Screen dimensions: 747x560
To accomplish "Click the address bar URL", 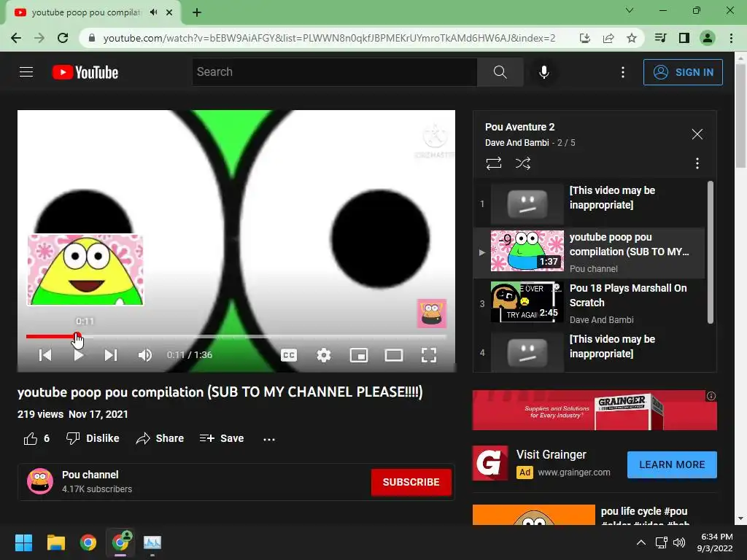I will 329,38.
